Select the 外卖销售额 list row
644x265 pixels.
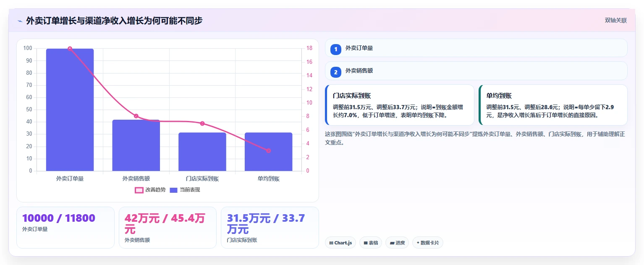point(476,71)
